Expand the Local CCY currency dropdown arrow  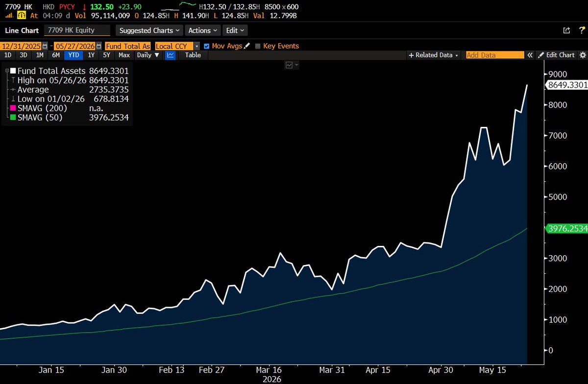(197, 46)
